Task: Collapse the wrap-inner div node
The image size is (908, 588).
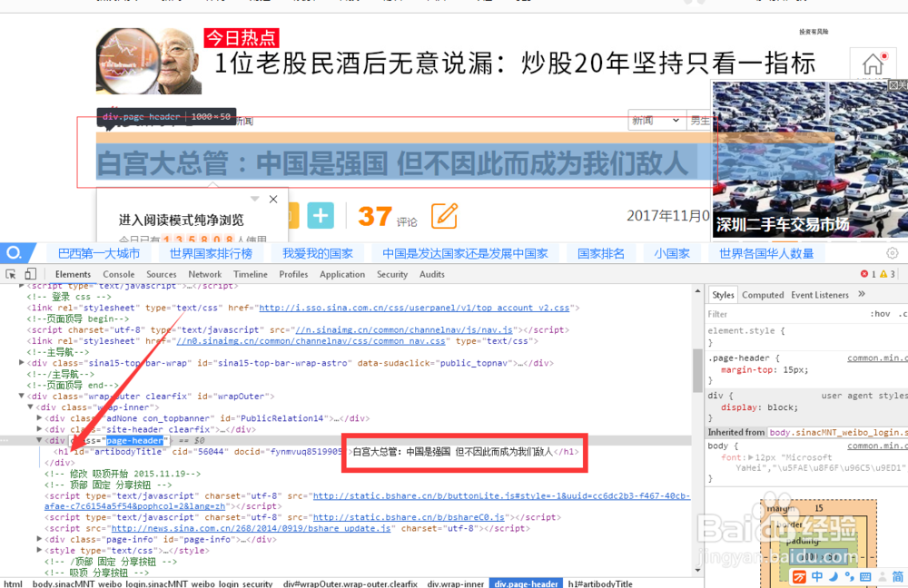Action: click(30, 407)
